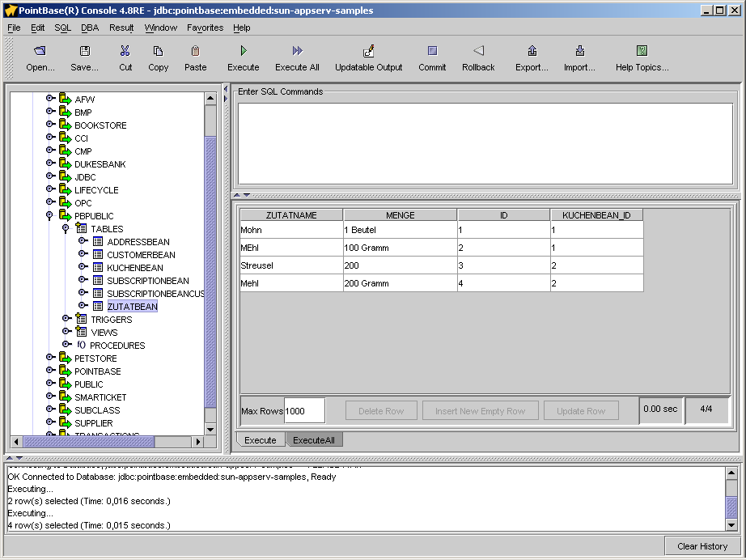The height and width of the screenshot is (560, 746).
Task: Select the cell containing Mohn
Action: pos(291,230)
